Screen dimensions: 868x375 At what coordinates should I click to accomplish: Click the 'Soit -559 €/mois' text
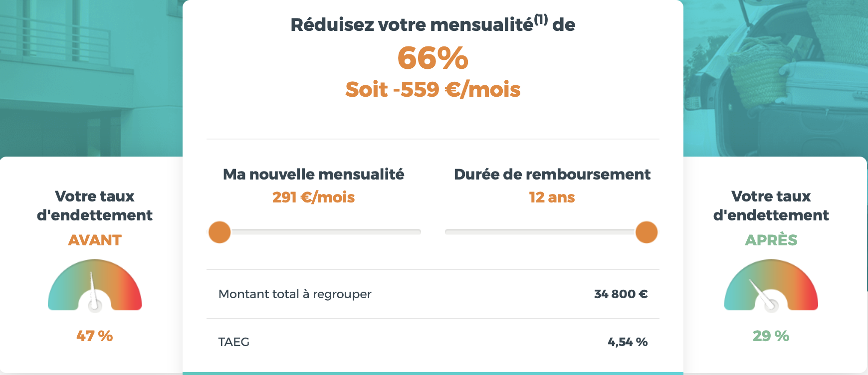click(433, 90)
